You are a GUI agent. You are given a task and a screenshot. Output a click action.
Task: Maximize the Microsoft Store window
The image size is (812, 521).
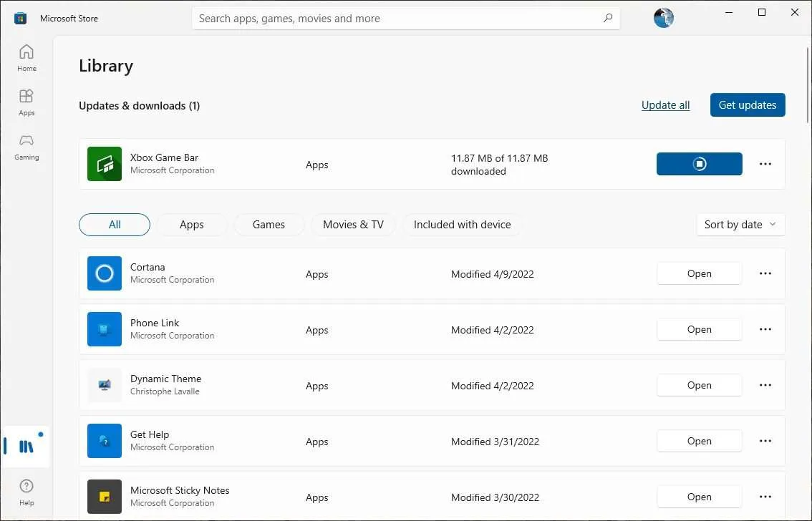coord(762,12)
